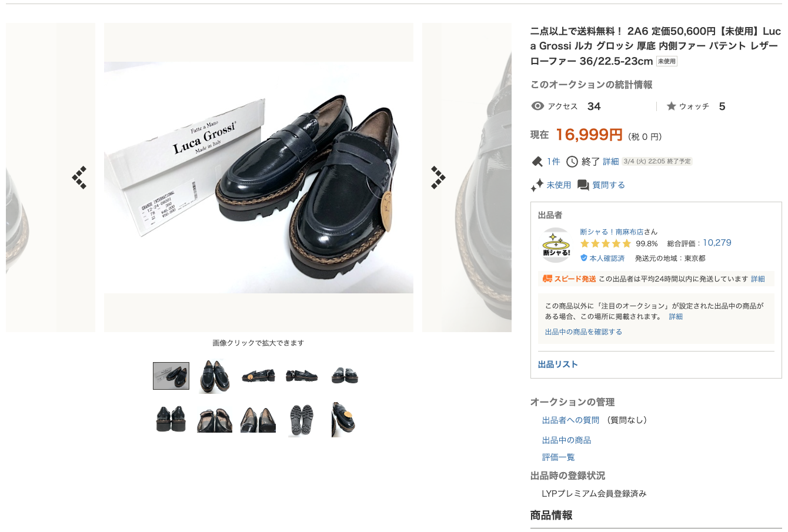Image resolution: width=788 pixels, height=532 pixels.
Task: Click the 未使用 sparkle icon
Action: (537, 185)
